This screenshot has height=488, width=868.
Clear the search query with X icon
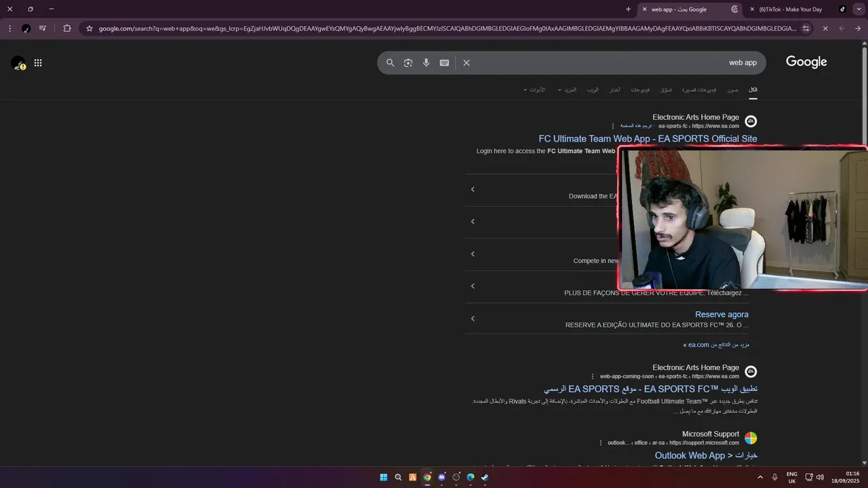click(x=467, y=62)
